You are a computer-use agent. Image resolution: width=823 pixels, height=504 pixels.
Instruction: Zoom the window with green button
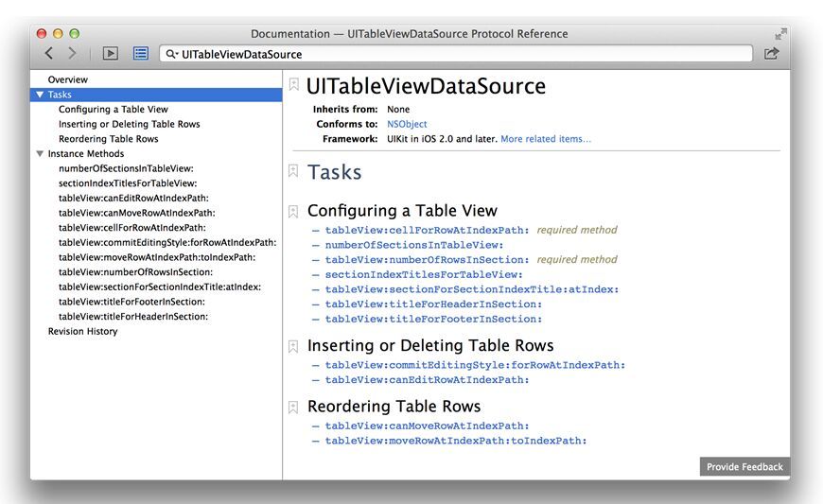(x=75, y=33)
